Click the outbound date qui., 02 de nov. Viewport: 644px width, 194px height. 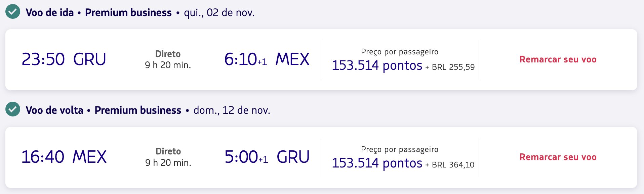(x=219, y=13)
